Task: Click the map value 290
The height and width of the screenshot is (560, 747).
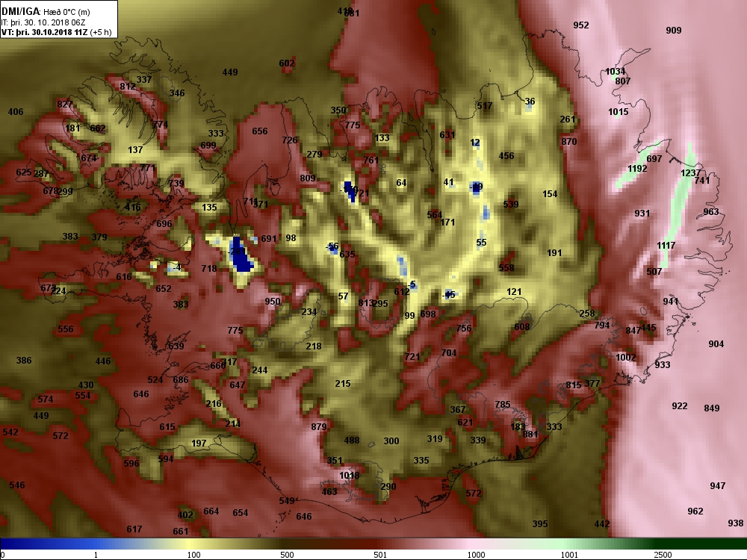Action: pos(388,487)
